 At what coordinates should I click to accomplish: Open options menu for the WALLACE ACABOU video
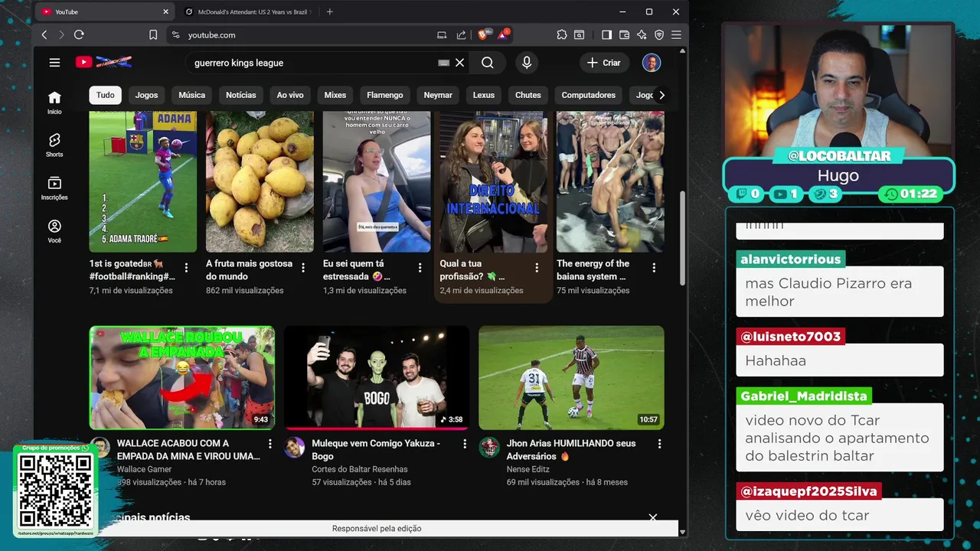pyautogui.click(x=269, y=444)
